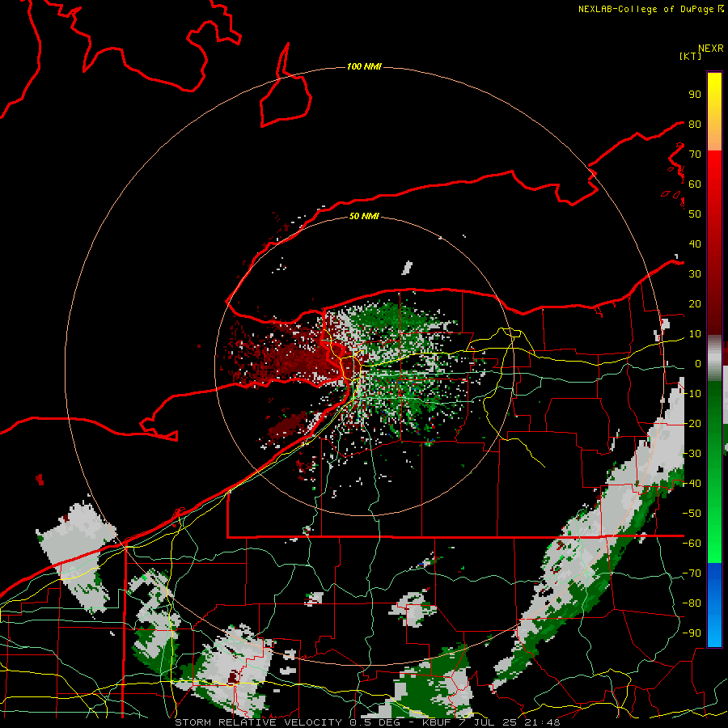Click the 60 value on velocity scale
Image resolution: width=728 pixels, height=728 pixels.
click(x=695, y=184)
